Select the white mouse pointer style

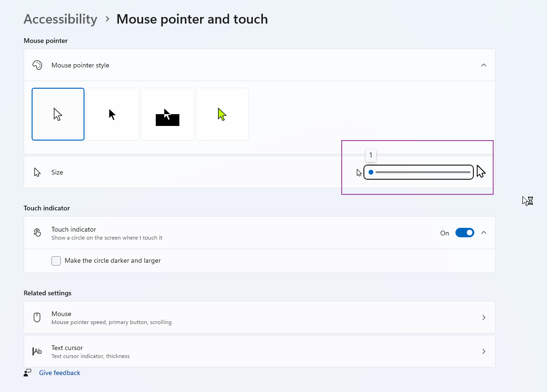click(x=58, y=114)
